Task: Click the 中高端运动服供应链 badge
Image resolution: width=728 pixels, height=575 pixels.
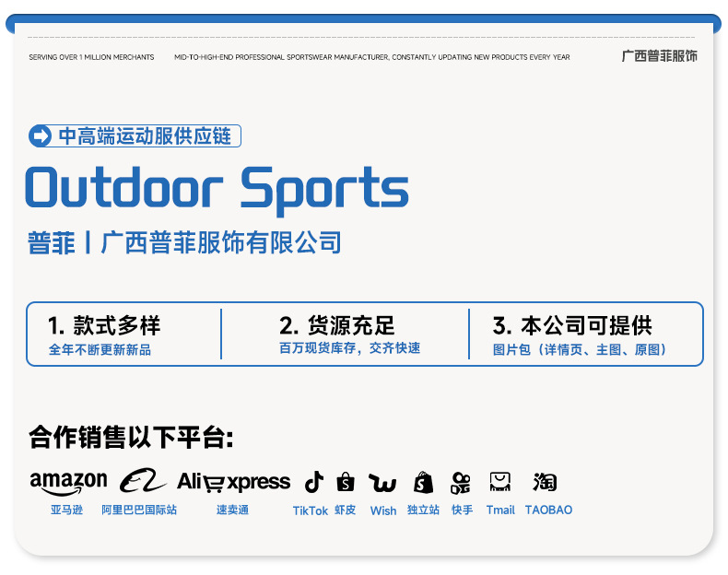Action: point(135,136)
